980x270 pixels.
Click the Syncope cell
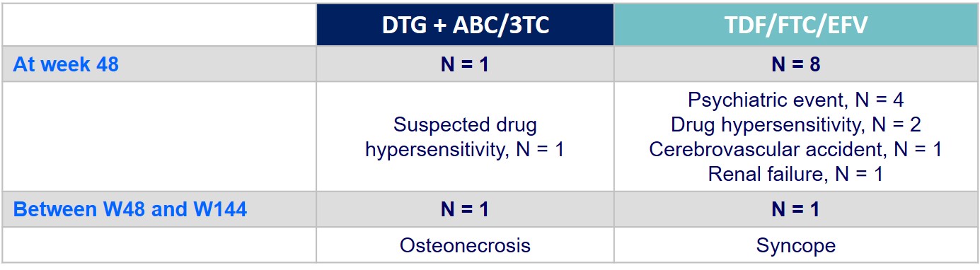pyautogui.click(x=795, y=245)
